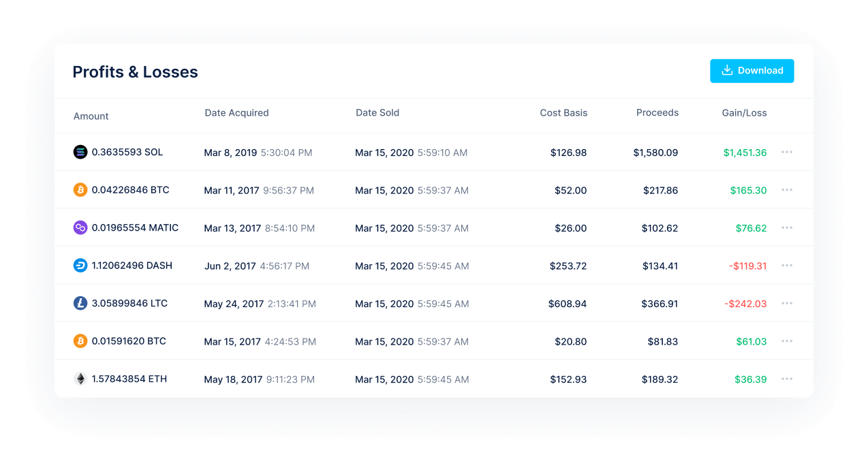The width and height of the screenshot is (868, 463).
Task: Click the MATIC Polygon coin icon
Action: [x=80, y=227]
